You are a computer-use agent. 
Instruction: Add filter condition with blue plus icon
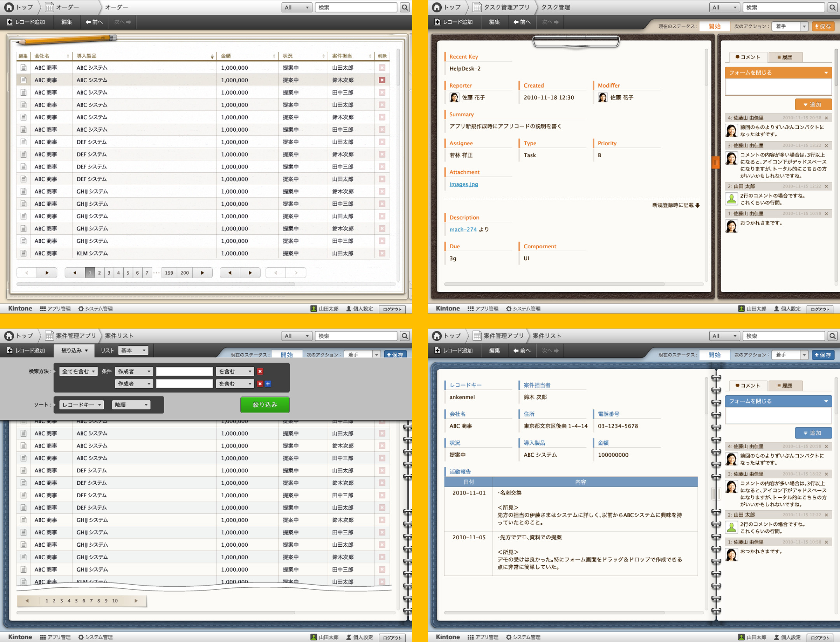pos(268,384)
